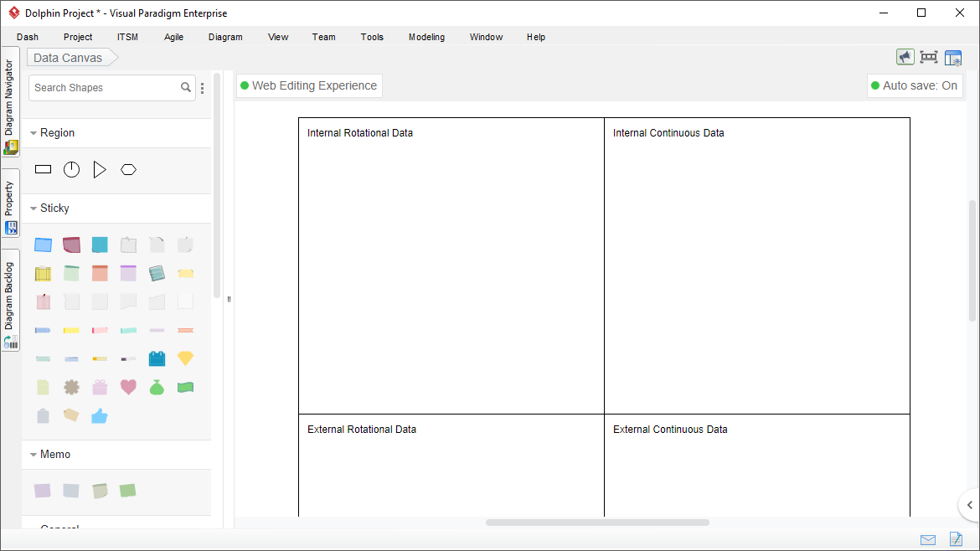980x551 pixels.
Task: Choose the pink heart sticky shape
Action: [128, 387]
